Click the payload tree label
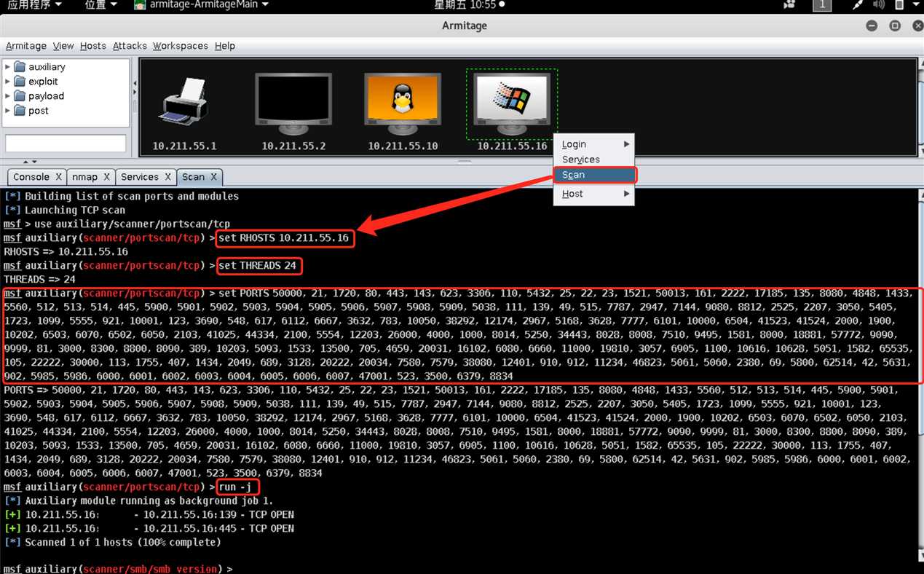The image size is (924, 574). pos(46,96)
